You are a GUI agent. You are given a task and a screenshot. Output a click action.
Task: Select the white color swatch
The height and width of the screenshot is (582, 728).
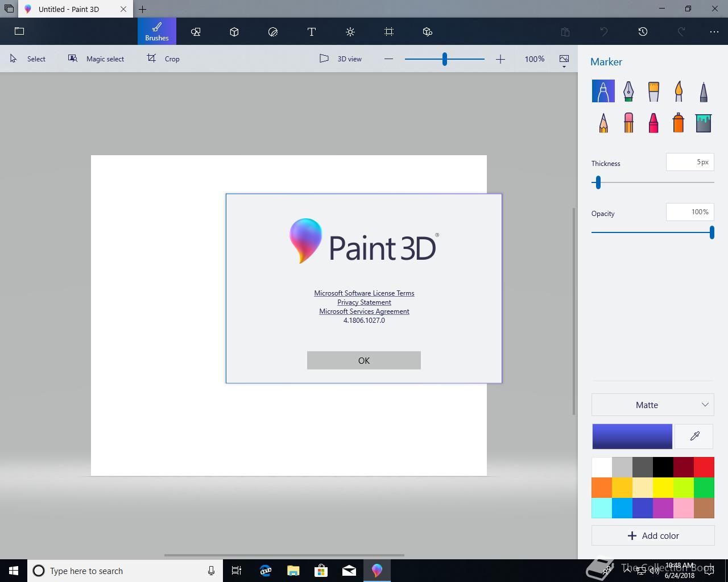click(602, 467)
